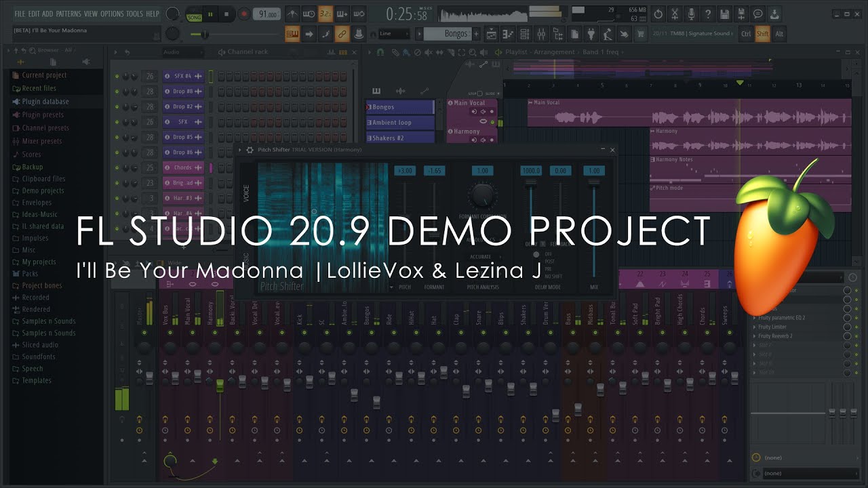Toggle the countdown before recording icon
This screenshot has height=488, width=868.
(325, 14)
